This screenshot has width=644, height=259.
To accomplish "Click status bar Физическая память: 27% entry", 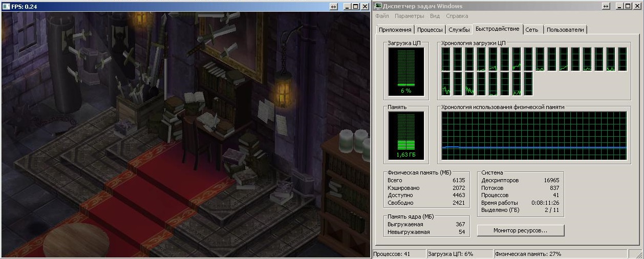I will [x=561, y=254].
